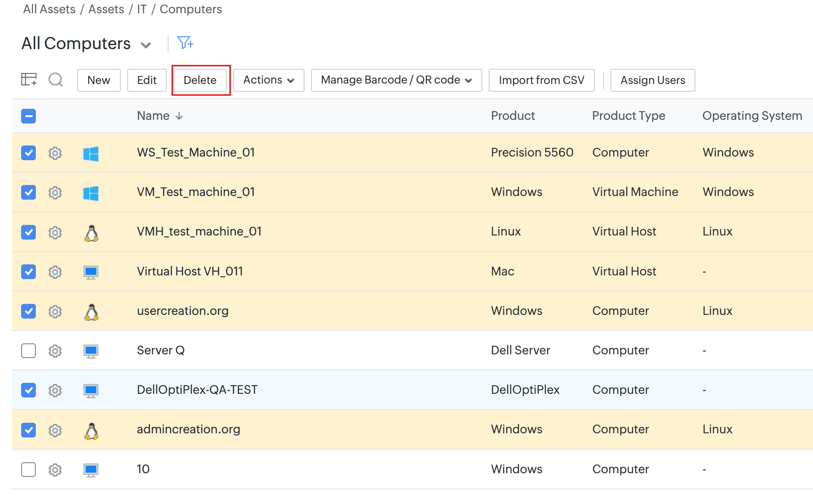Go to IT in breadcrumb
Viewport: 813px width, 504px height.
coord(141,9)
